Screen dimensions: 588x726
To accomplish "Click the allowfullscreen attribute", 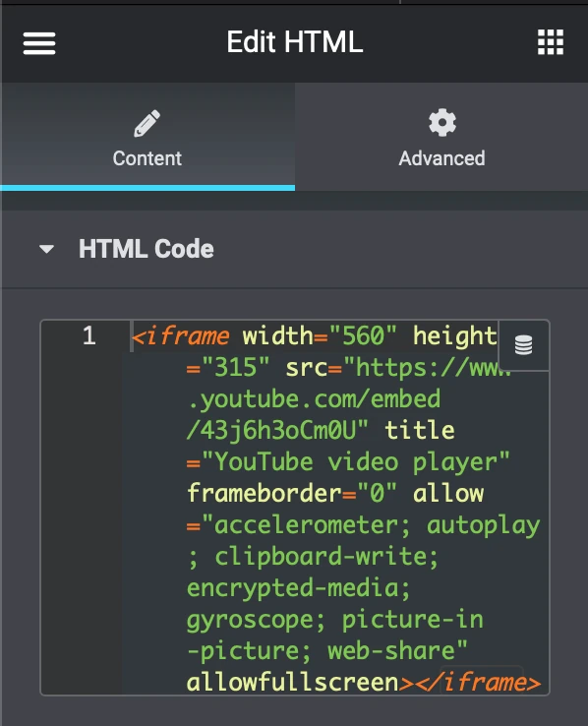I will pos(293,683).
